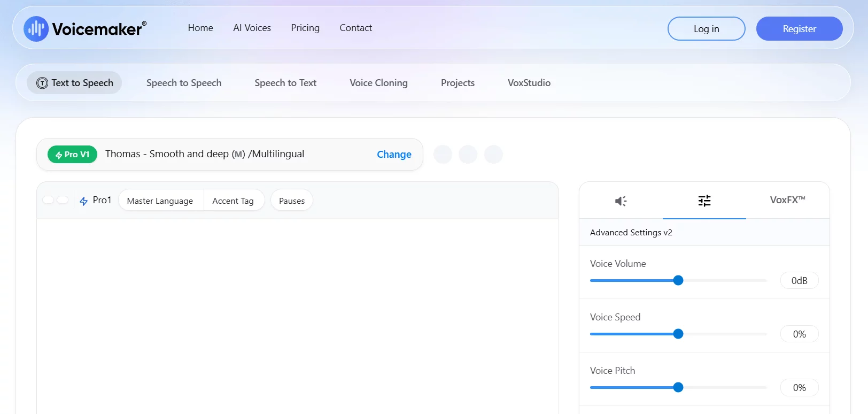The image size is (868, 414).
Task: Click the green Pro V1 badge
Action: pyautogui.click(x=72, y=155)
